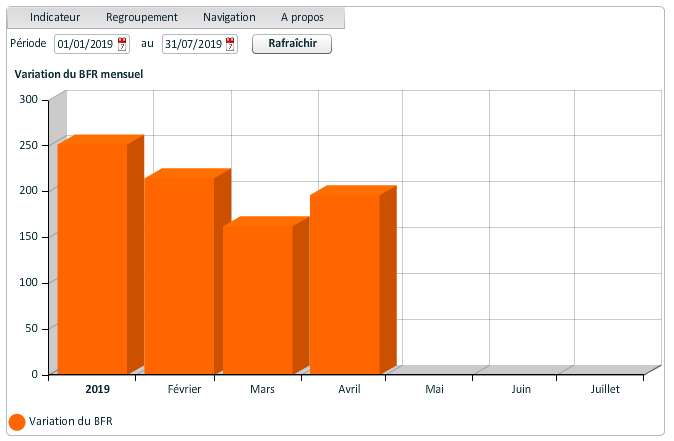
Task: Click the Mars axis label
Action: pos(262,389)
